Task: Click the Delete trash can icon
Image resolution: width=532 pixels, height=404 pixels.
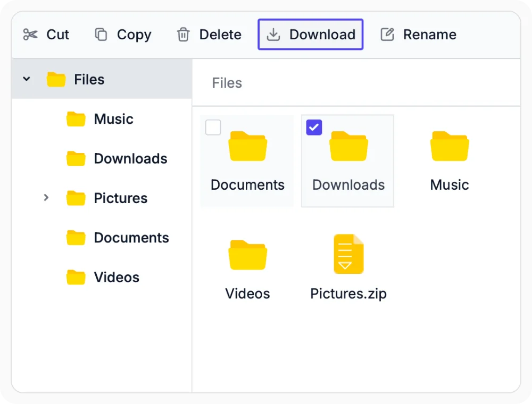Action: click(x=183, y=35)
